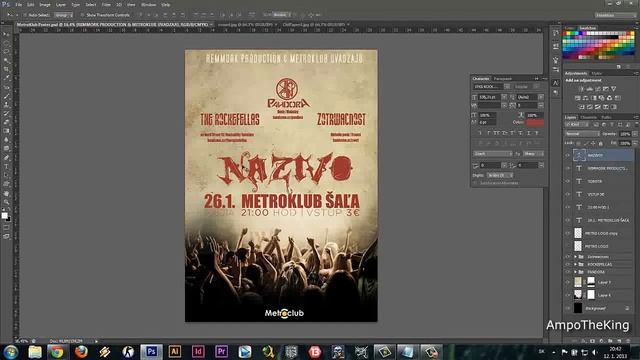Viewport: 640px width, 360px height.
Task: Open the Auto-Select Group dropdown
Action: 64,15
